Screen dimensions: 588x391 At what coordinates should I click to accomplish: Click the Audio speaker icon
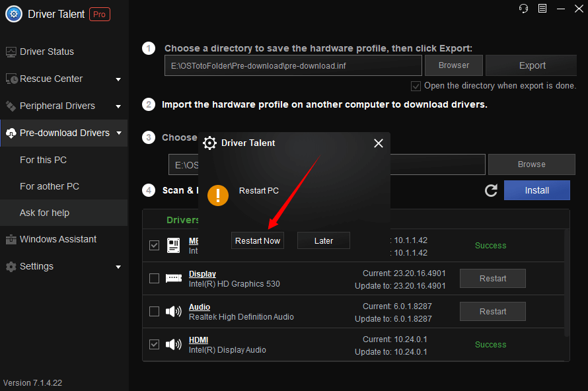coord(174,311)
